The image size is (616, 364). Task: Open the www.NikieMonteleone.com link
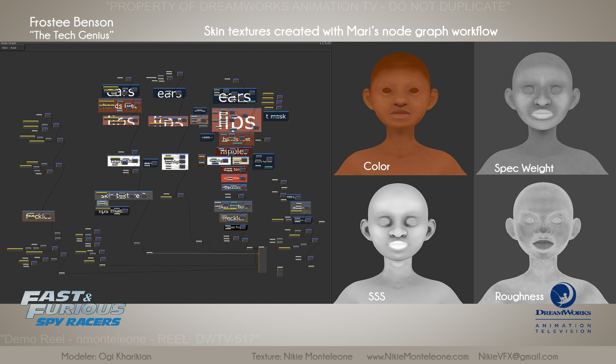coord(417,356)
